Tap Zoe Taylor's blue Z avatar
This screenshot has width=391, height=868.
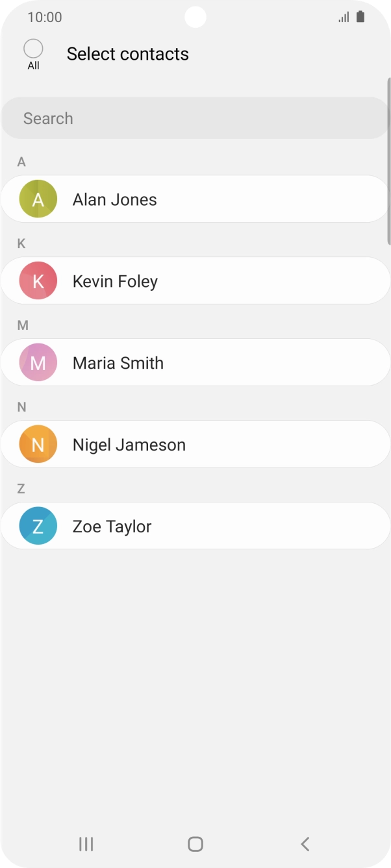point(38,526)
